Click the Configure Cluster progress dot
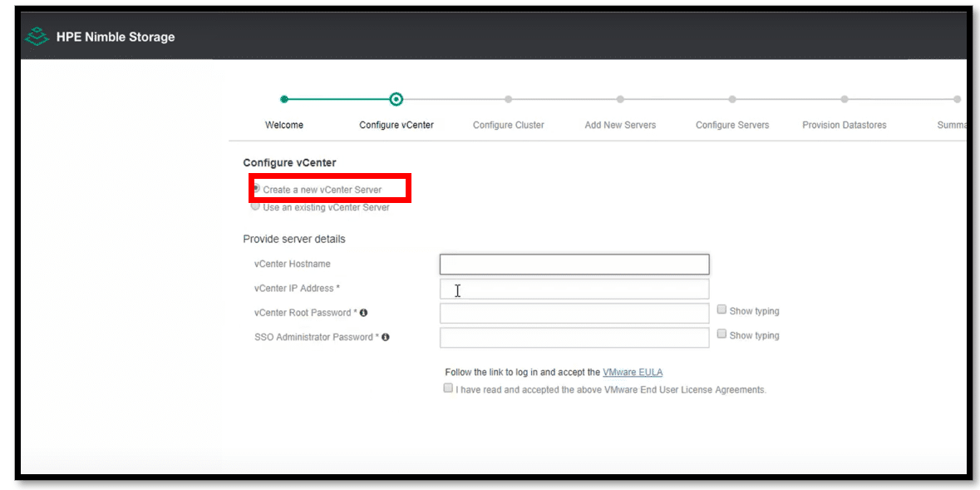Screen dimensions: 980x490 coord(509,99)
